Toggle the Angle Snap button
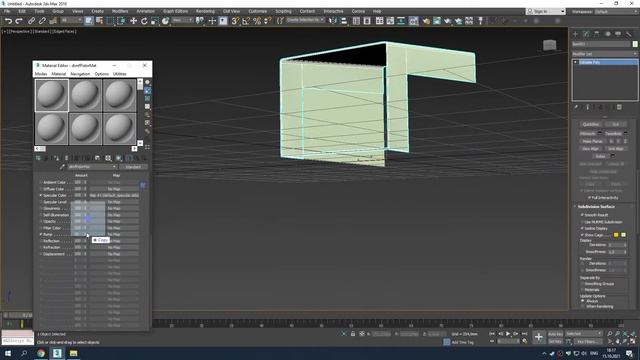This screenshot has width=640, height=360. point(246,20)
